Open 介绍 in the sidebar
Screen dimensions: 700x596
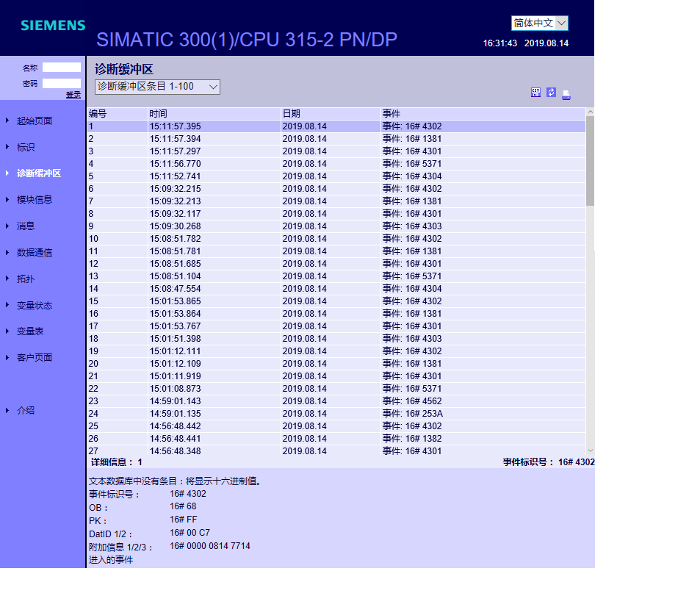26,410
